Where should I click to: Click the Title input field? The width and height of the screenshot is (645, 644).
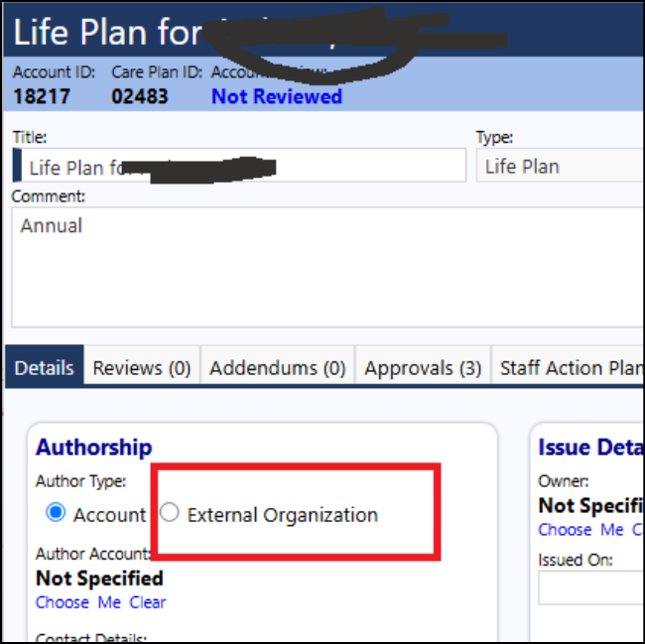[239, 166]
